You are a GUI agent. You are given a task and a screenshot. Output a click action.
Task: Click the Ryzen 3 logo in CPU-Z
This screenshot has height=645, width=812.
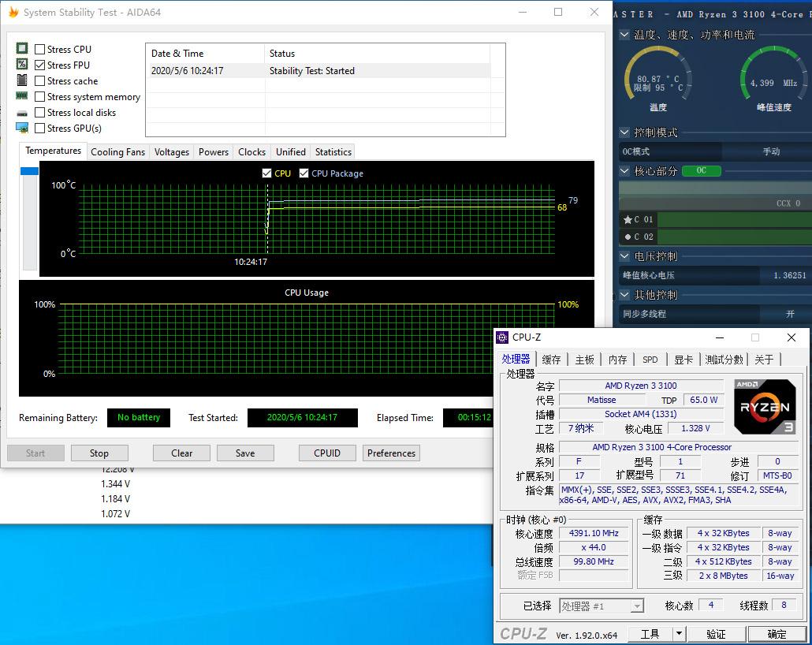[x=765, y=407]
